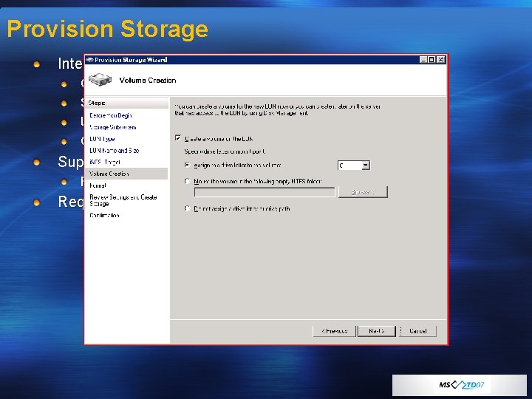Click the 'Provision Storage' slide title
This screenshot has width=532, height=399.
click(x=108, y=29)
